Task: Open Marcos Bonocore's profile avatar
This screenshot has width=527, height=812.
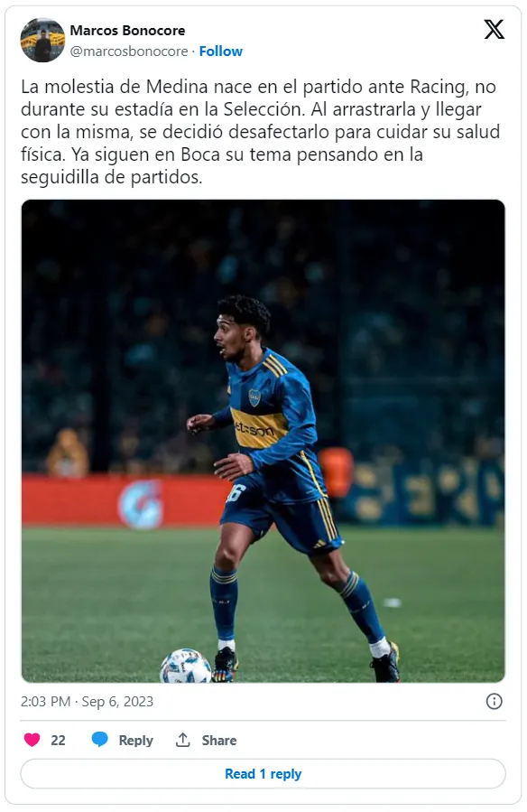Action: point(42,40)
